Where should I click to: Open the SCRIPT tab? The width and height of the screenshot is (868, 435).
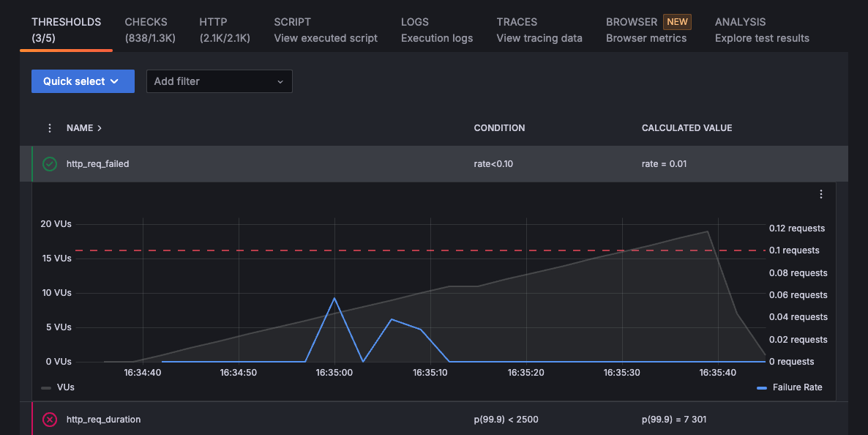(x=326, y=30)
